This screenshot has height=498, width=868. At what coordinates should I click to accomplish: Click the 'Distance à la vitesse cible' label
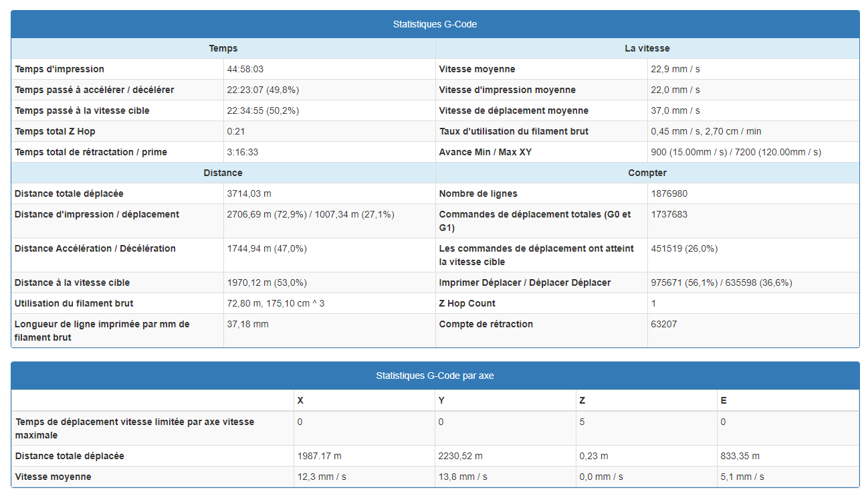coord(72,282)
